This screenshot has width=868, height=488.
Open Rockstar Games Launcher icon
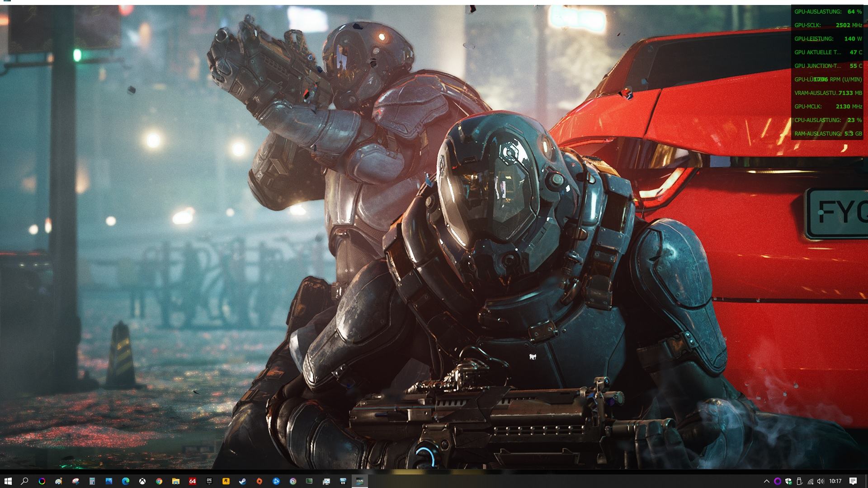(226, 481)
